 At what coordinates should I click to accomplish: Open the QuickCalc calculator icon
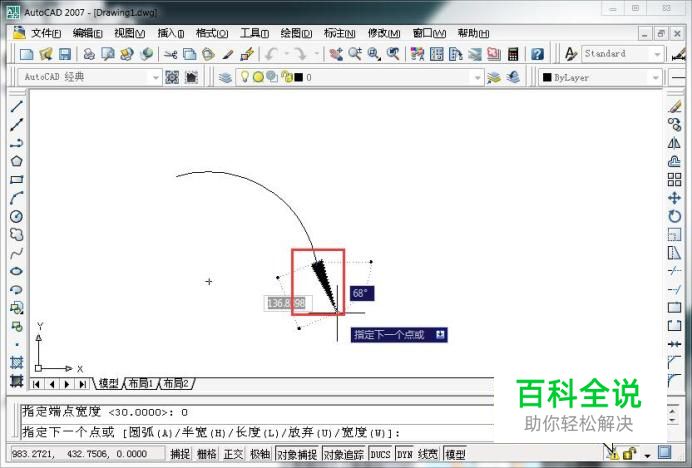pos(513,54)
